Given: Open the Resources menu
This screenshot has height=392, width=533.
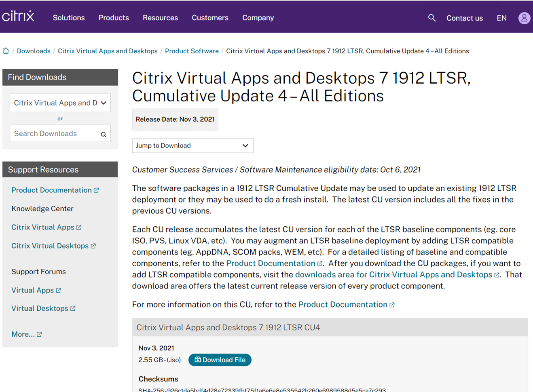Looking at the screenshot, I should pyautogui.click(x=160, y=18).
